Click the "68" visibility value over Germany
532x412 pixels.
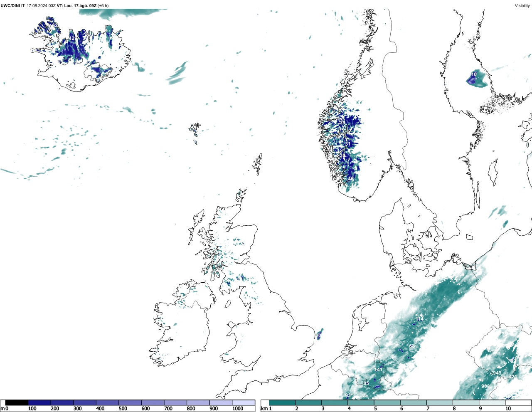[411, 346]
